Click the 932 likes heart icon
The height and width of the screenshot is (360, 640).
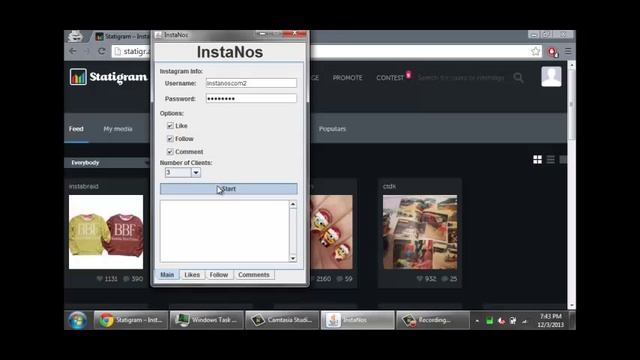coord(420,279)
